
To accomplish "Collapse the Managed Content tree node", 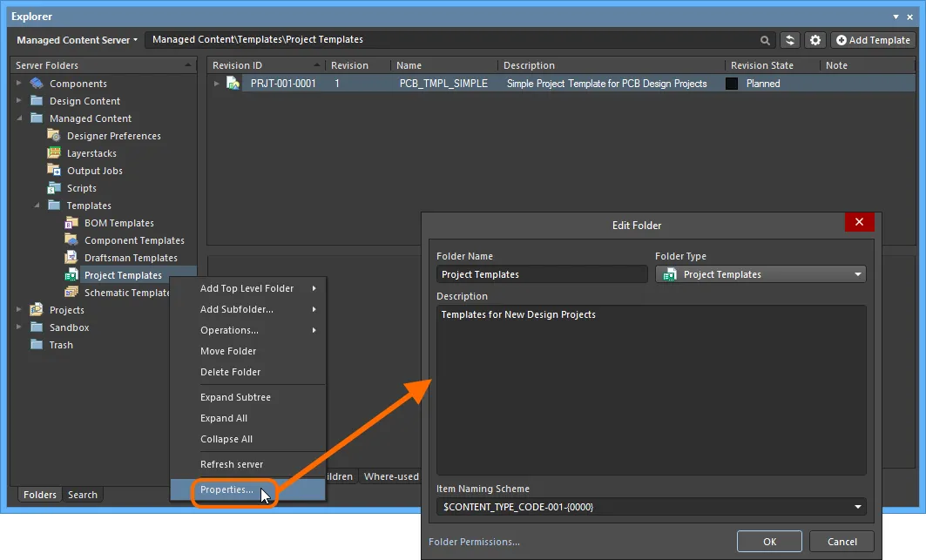I will (x=19, y=118).
